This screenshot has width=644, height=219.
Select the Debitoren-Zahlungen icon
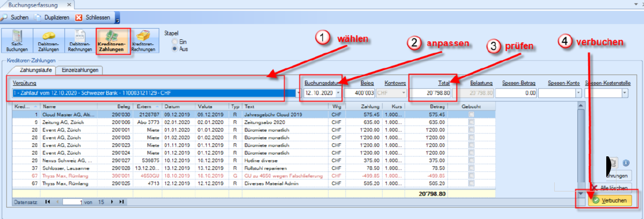click(x=48, y=41)
